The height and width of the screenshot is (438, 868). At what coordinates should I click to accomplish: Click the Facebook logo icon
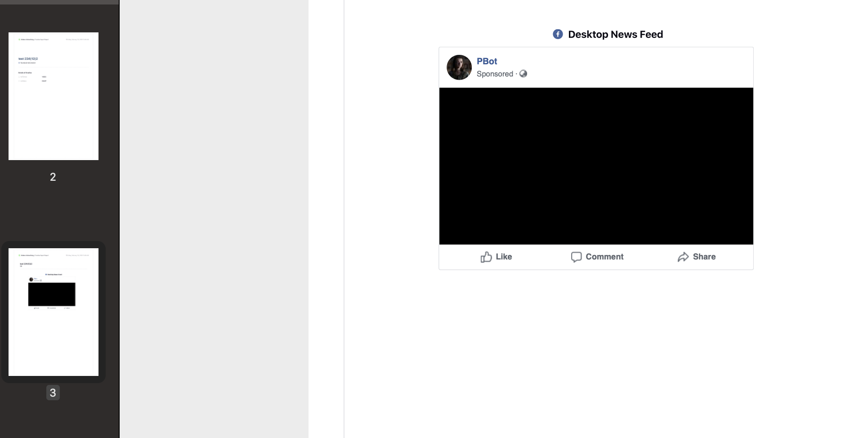[558, 34]
